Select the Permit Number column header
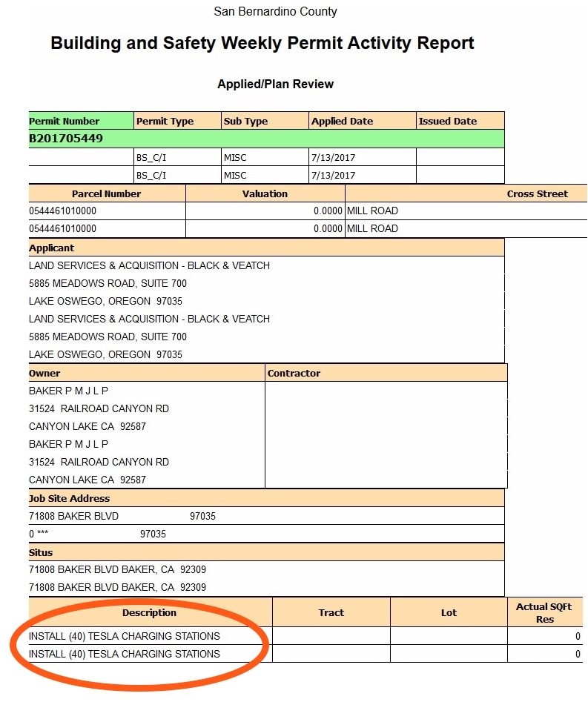Image resolution: width=588 pixels, height=702 pixels. 65,121
